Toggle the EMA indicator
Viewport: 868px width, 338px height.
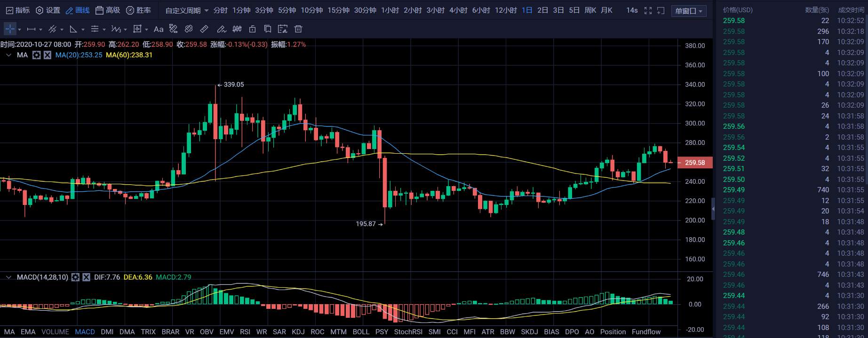(x=28, y=332)
